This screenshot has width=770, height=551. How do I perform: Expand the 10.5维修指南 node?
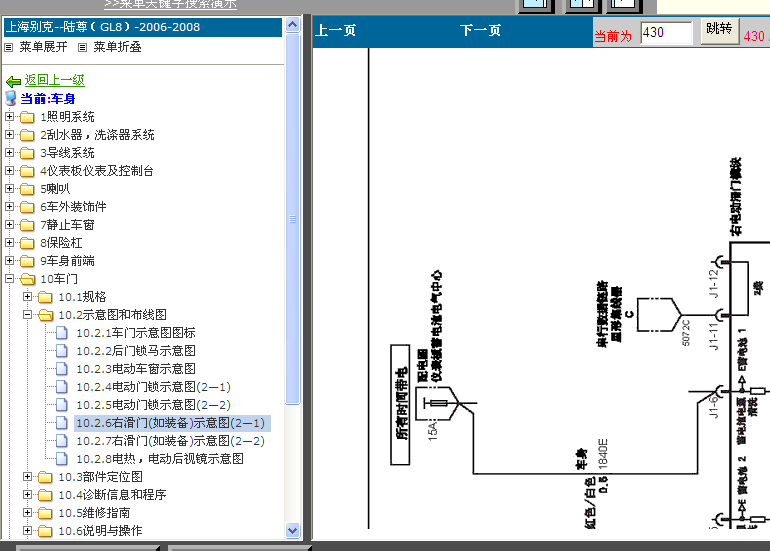click(x=28, y=513)
